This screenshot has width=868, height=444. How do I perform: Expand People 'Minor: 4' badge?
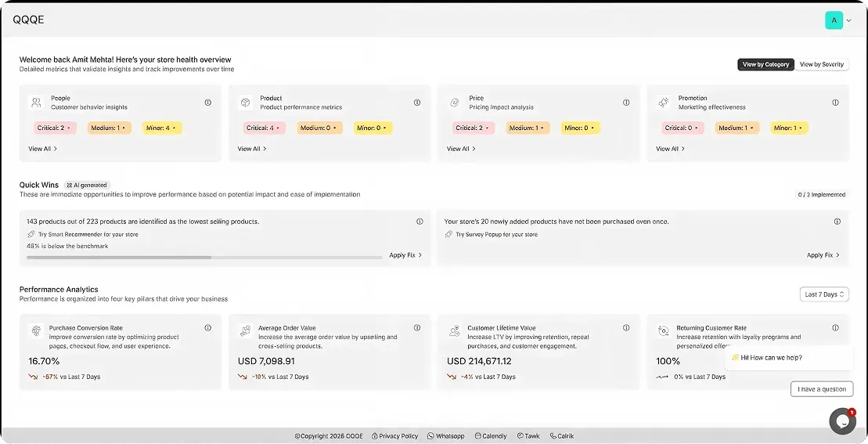[x=162, y=128]
